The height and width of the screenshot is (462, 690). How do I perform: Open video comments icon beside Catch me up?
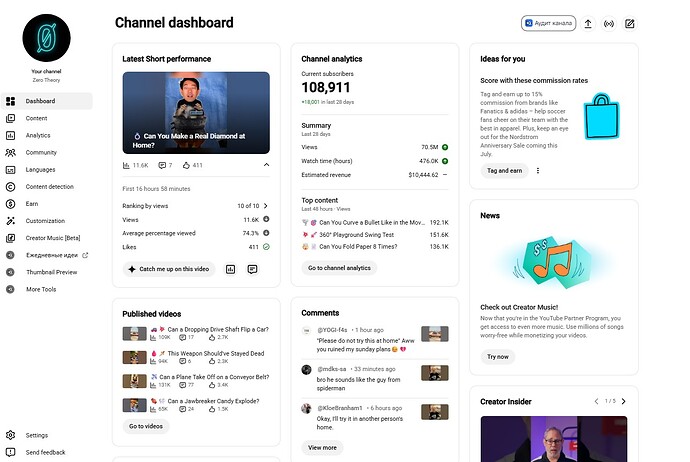coord(252,269)
